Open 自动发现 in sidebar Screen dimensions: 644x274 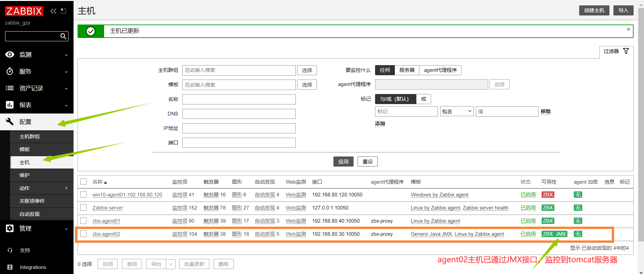42,214
